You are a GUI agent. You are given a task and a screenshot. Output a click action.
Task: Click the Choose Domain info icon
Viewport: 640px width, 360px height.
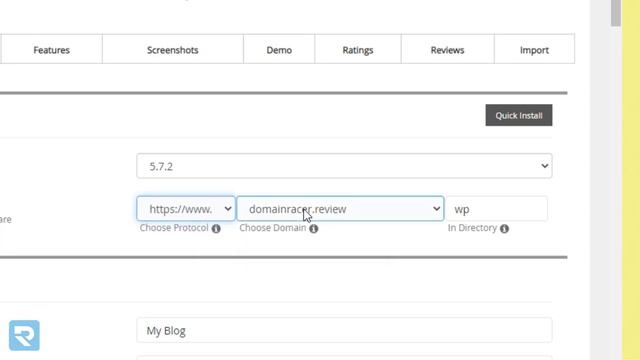coord(313,229)
